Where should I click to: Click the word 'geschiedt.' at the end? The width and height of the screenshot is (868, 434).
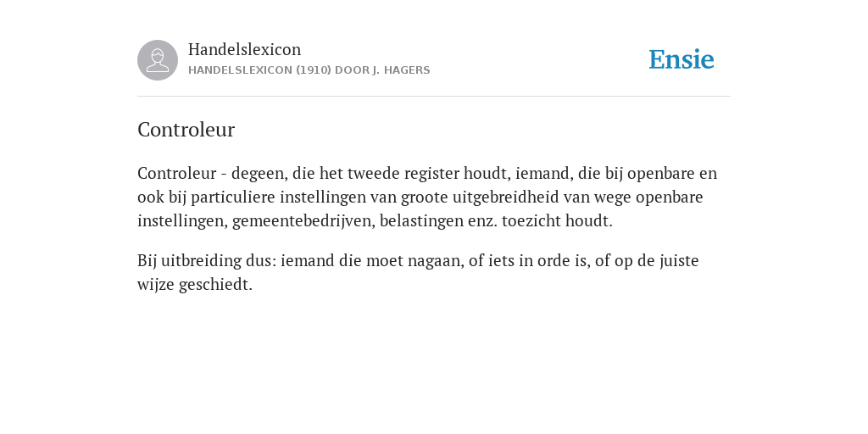(215, 285)
